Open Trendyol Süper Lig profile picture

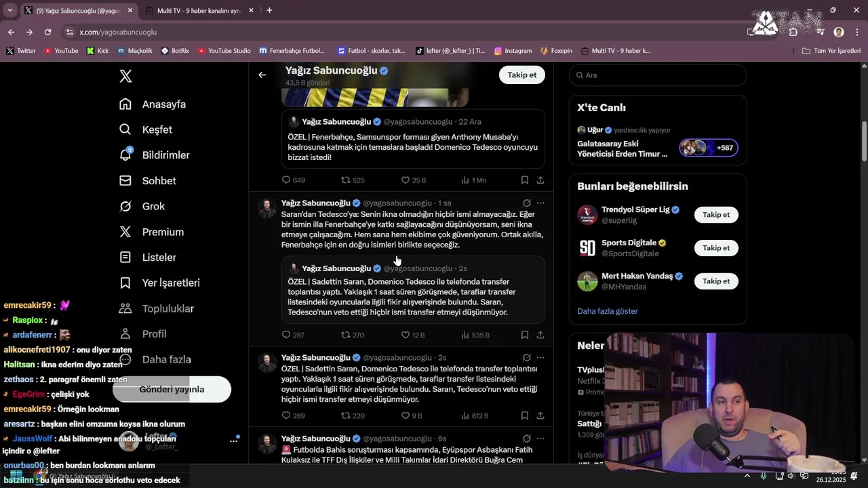pos(587,215)
